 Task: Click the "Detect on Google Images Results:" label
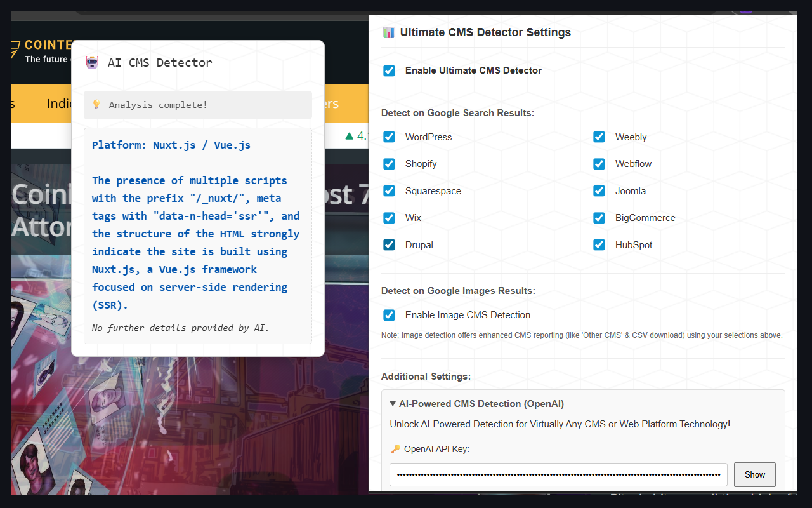coord(459,291)
